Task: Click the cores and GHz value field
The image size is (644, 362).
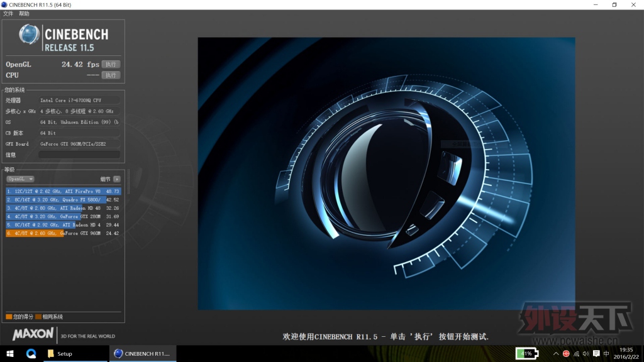Action: (x=79, y=111)
